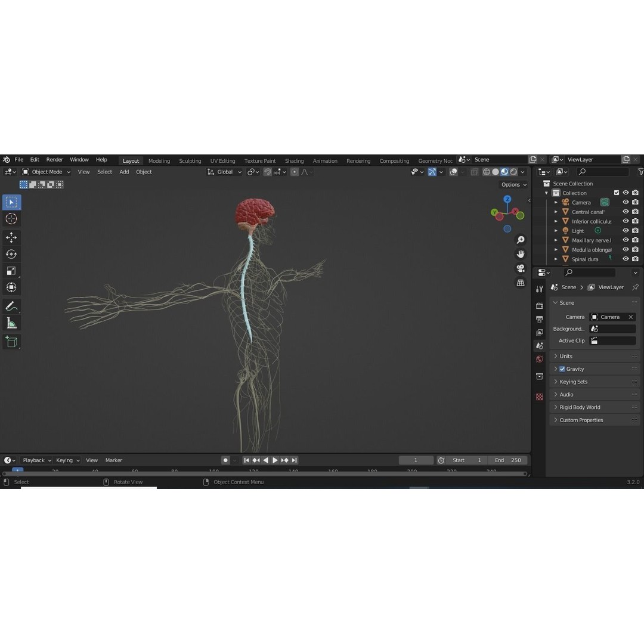Select the Cursor tool

11,219
